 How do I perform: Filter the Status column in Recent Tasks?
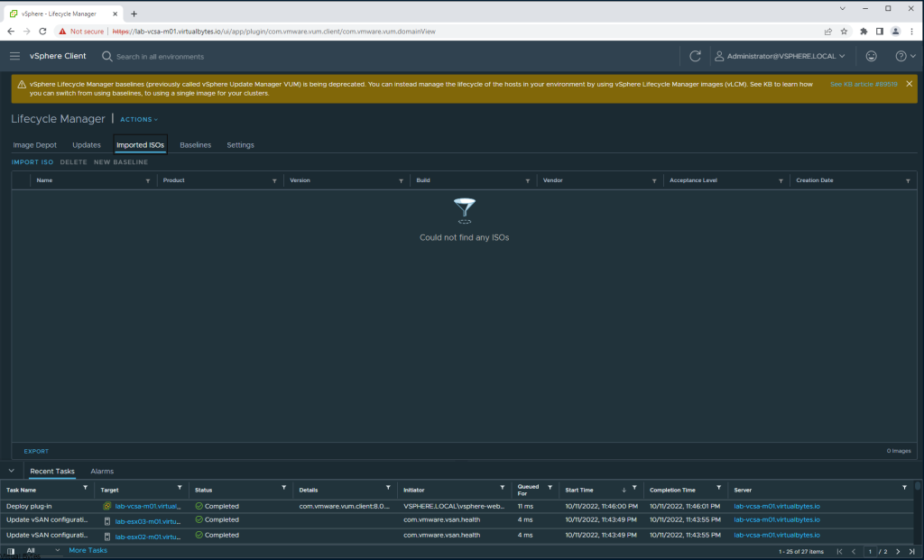click(284, 488)
